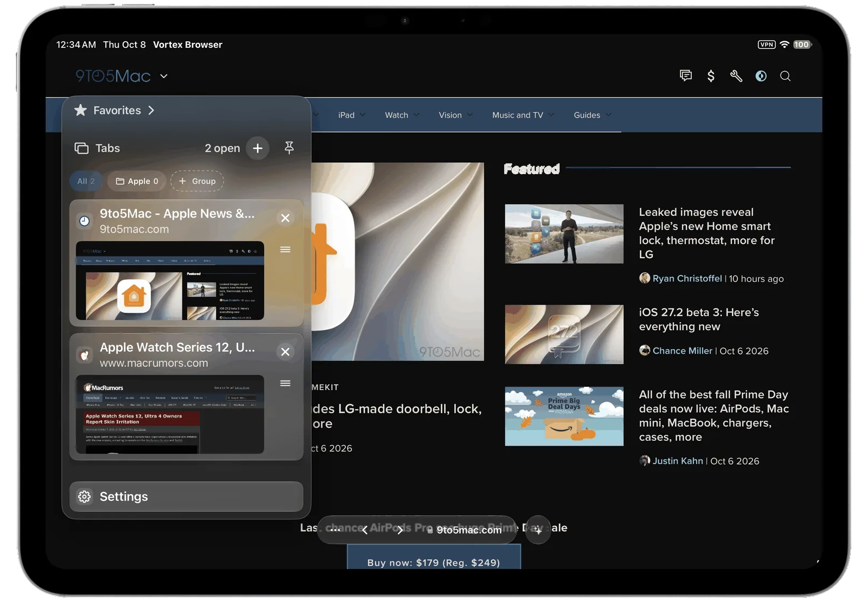
Task: Switch to the Apple tab group
Action: [137, 181]
